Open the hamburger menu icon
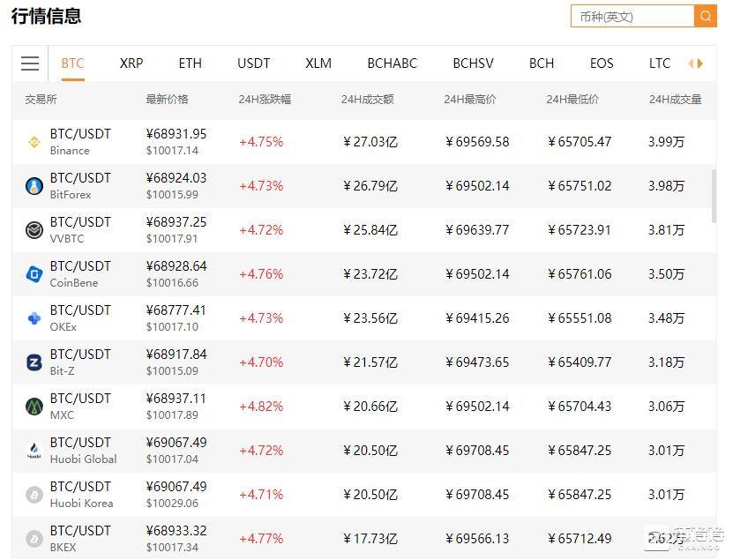733x560 pixels. click(x=30, y=63)
